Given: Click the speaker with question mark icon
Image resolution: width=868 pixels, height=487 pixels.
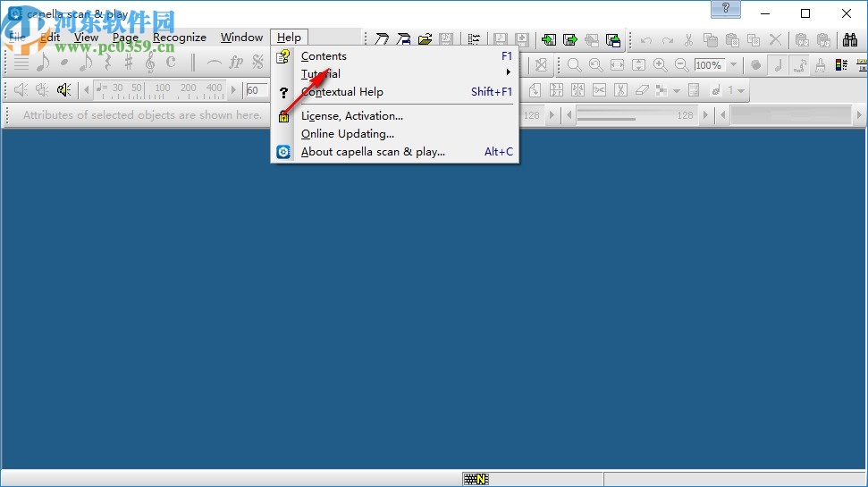Looking at the screenshot, I should [x=63, y=89].
